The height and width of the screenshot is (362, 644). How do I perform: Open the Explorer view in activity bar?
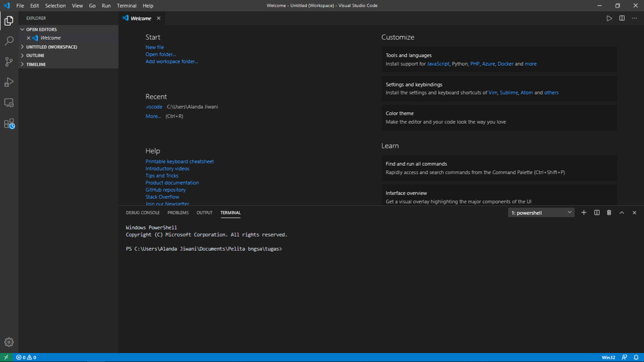click(x=9, y=20)
